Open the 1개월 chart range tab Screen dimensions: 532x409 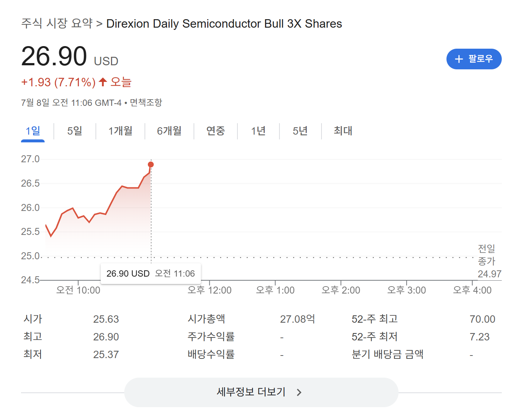coord(120,131)
